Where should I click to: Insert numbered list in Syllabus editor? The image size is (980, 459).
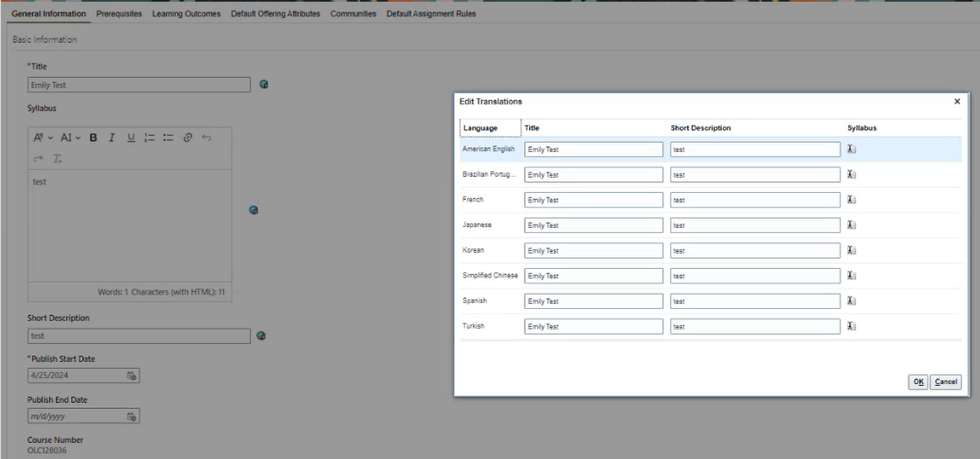(x=149, y=138)
